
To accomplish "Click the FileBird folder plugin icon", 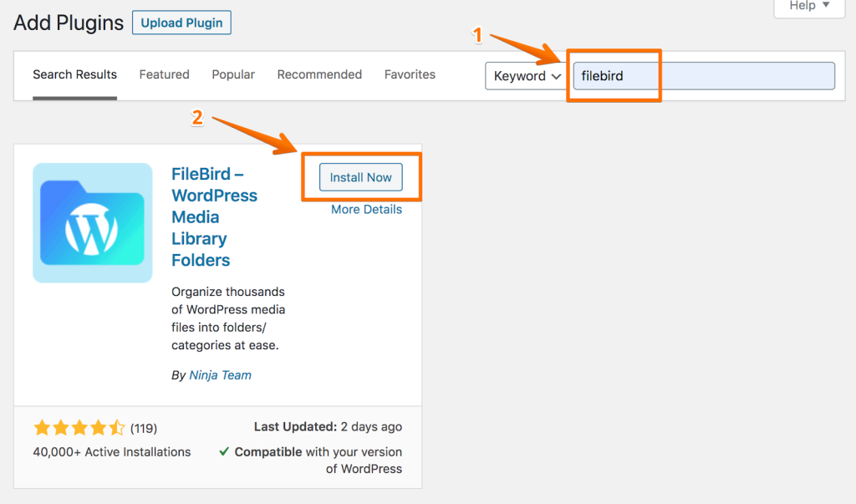I will coord(92,223).
